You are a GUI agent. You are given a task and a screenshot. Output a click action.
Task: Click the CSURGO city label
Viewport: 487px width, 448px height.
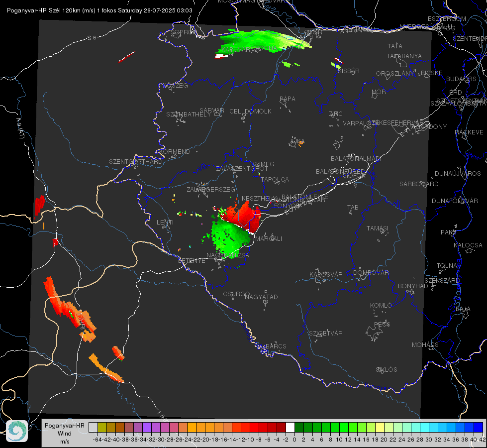[236, 294]
